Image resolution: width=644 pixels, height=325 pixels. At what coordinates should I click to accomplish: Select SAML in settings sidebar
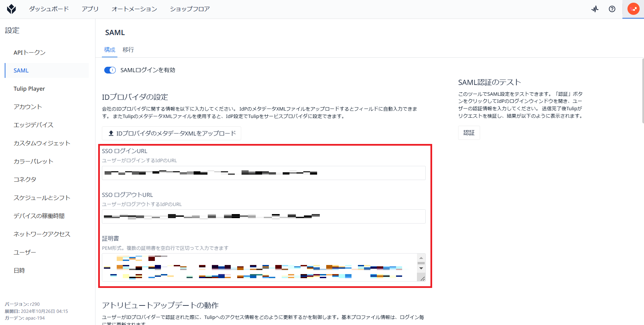(47, 70)
